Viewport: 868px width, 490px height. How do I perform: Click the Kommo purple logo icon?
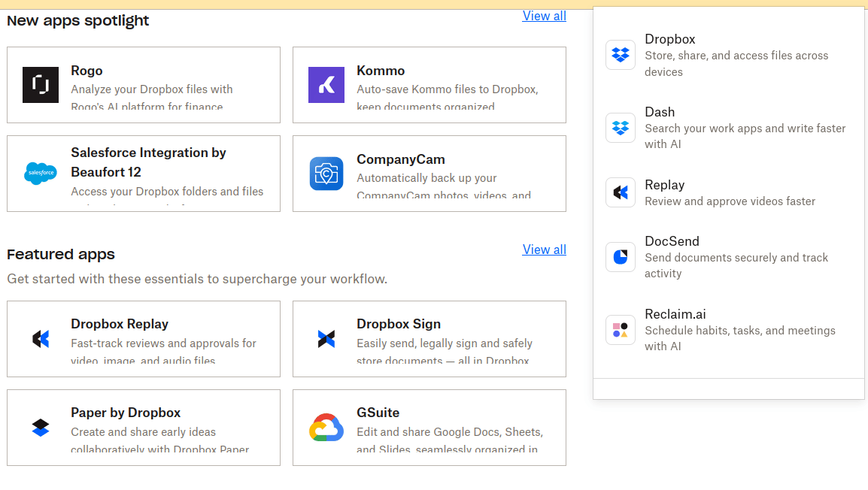[x=326, y=85]
